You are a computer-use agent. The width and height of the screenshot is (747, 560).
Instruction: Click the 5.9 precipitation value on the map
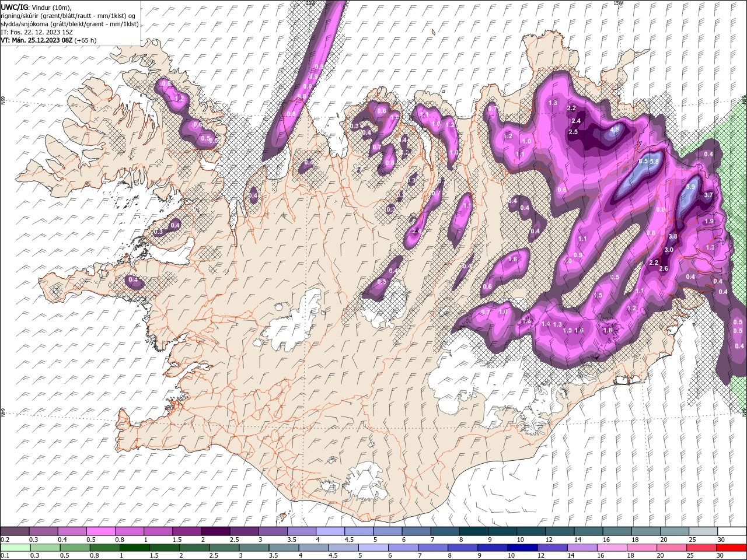[x=690, y=187]
